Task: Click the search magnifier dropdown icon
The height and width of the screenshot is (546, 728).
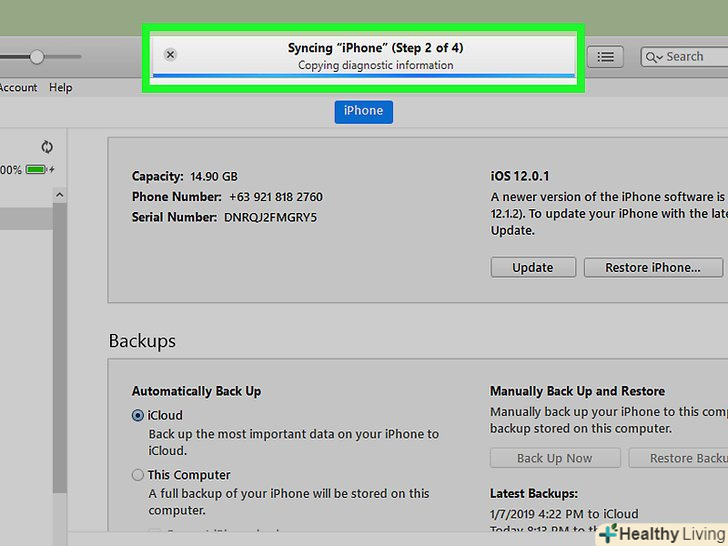Action: 654,58
